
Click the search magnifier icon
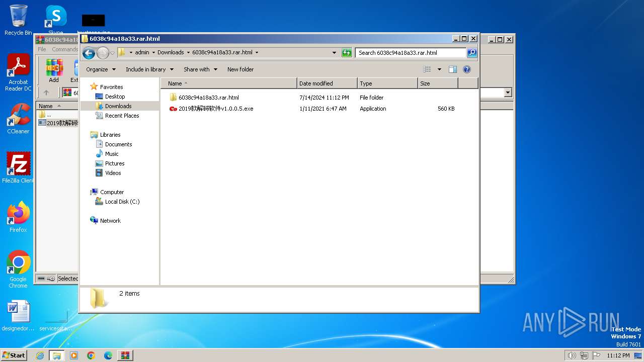coord(471,52)
